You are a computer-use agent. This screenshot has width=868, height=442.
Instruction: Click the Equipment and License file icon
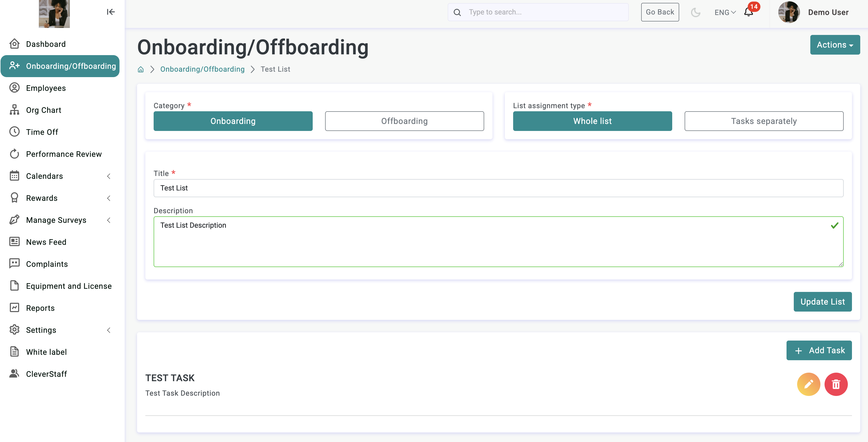coord(14,285)
